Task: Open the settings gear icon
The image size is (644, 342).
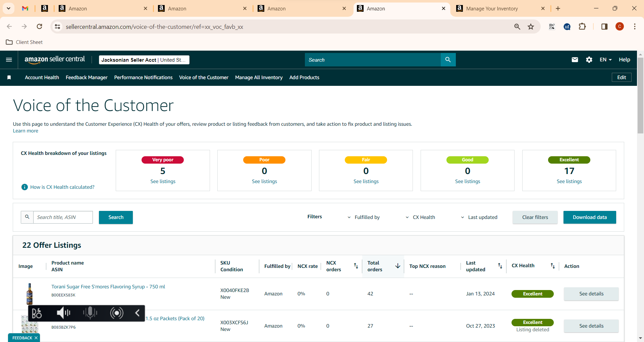Action: (589, 60)
